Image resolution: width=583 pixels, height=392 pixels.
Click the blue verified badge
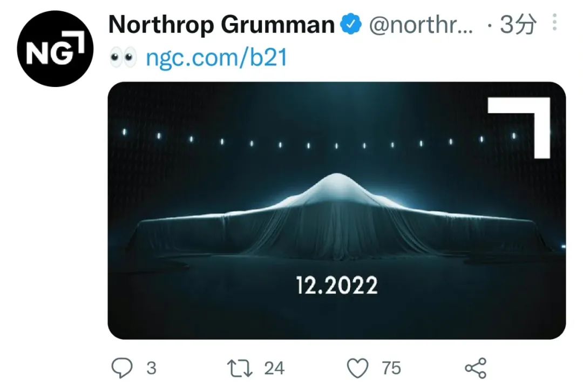352,24
